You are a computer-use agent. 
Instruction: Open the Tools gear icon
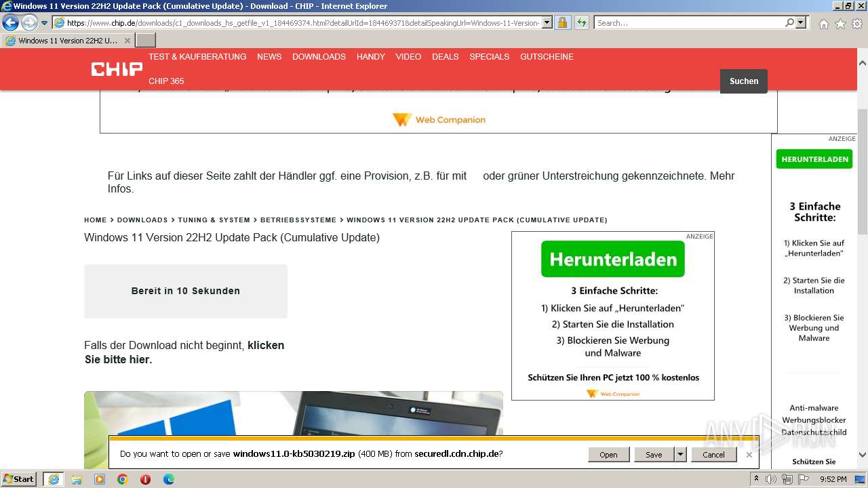pyautogui.click(x=857, y=23)
